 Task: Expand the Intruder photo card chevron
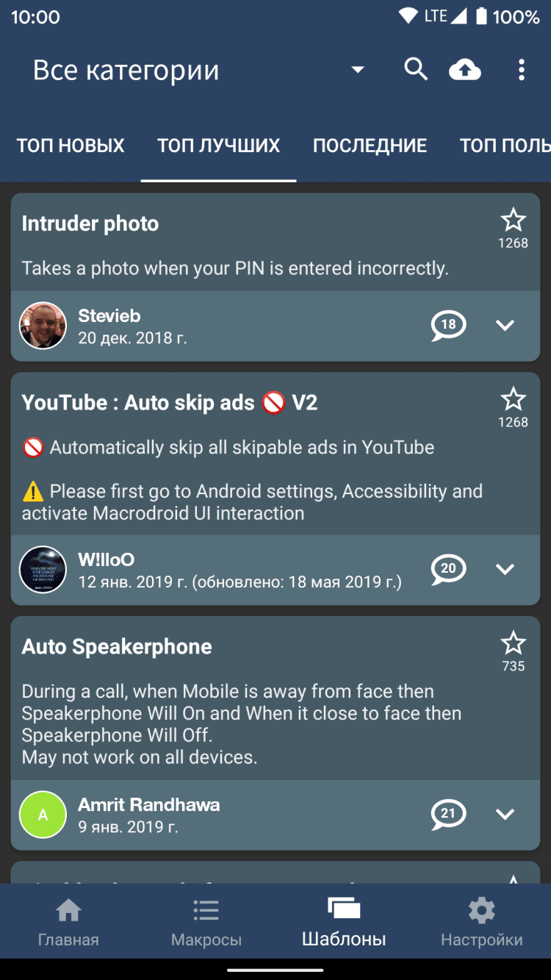(x=505, y=325)
